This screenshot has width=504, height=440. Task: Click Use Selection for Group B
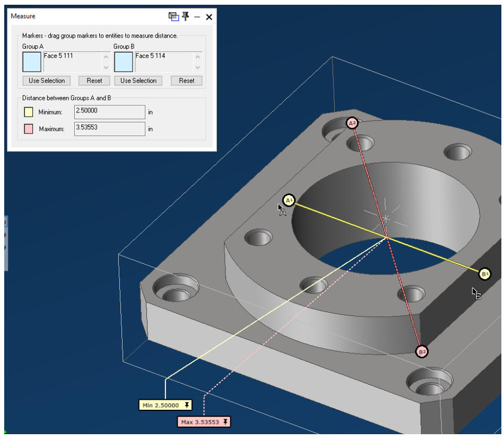point(138,81)
